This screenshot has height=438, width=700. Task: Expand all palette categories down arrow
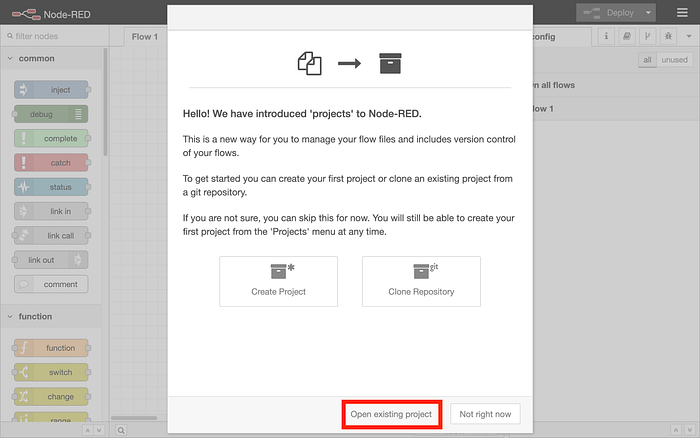point(99,430)
